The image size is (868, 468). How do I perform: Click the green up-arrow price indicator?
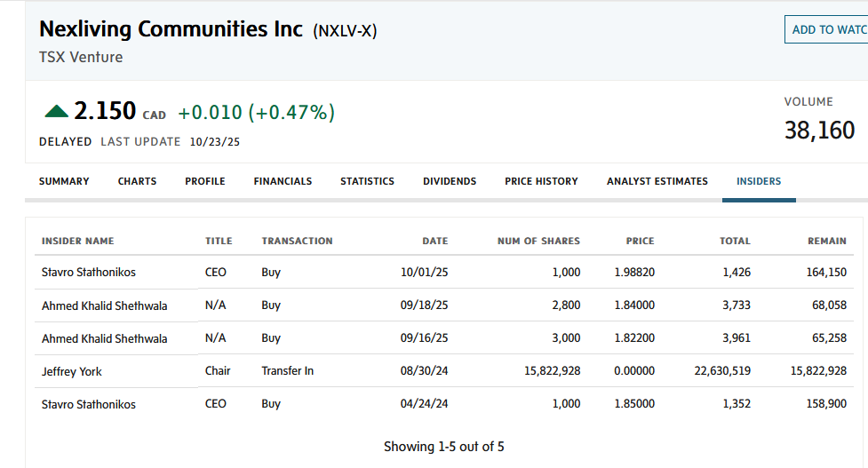57,112
